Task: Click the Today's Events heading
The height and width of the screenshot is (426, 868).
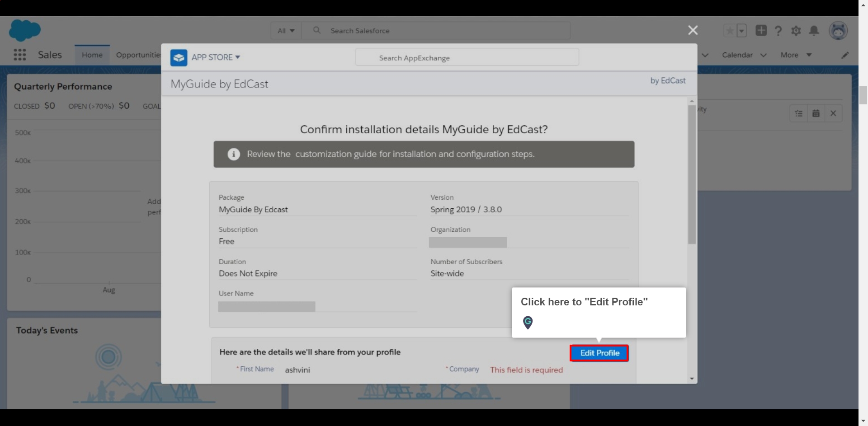Action: [47, 330]
